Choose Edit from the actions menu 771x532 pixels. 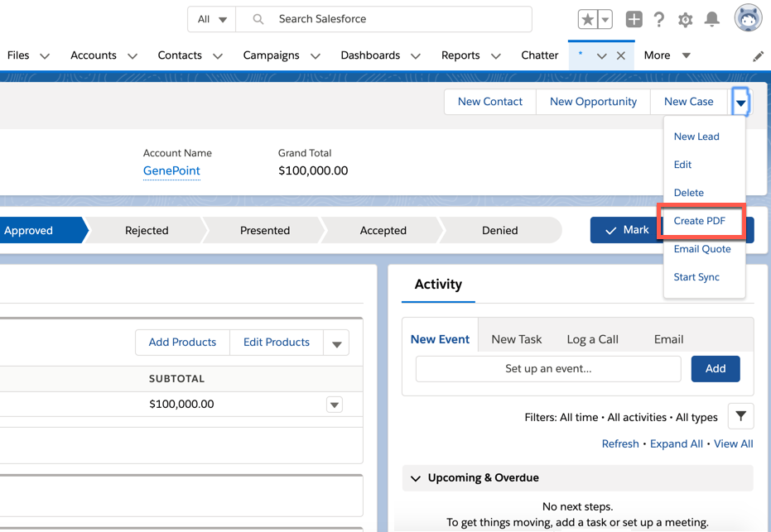pyautogui.click(x=682, y=165)
